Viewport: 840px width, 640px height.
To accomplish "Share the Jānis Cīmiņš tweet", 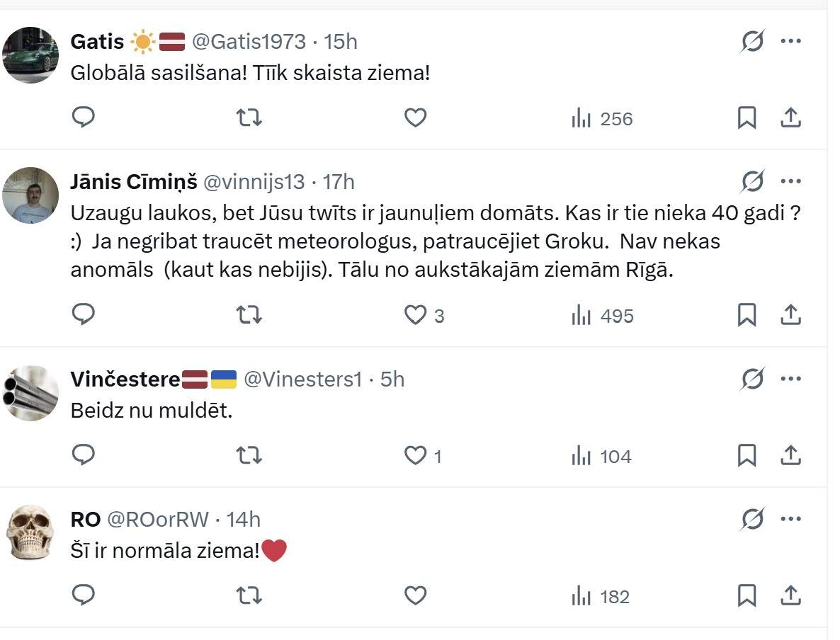I will click(790, 314).
